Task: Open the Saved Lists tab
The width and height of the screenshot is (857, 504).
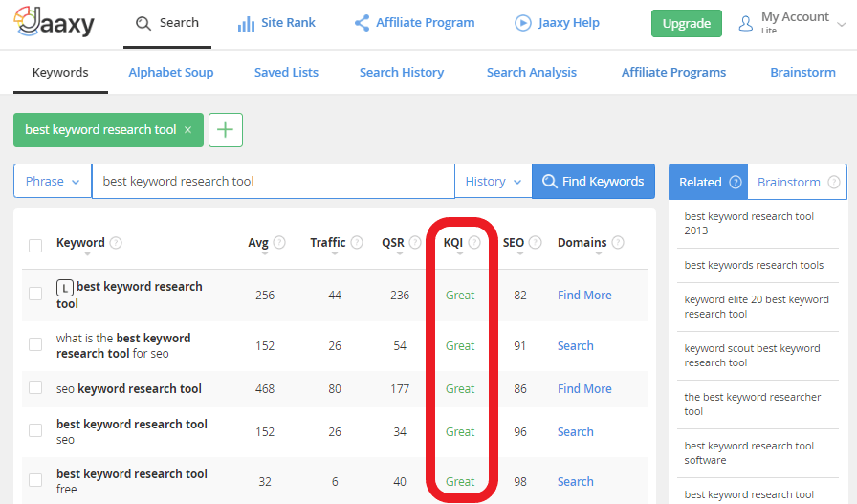Action: click(286, 72)
